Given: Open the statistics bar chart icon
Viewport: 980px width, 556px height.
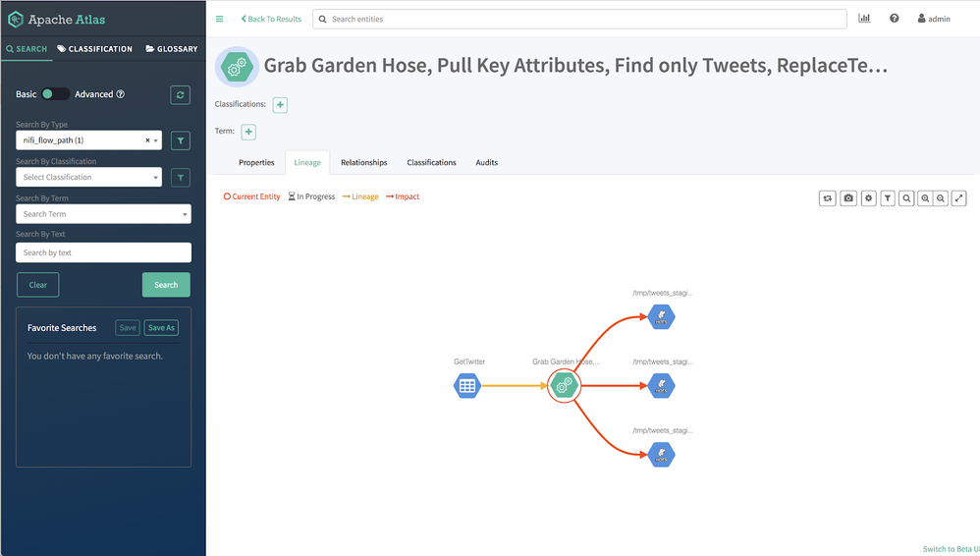Looking at the screenshot, I should pos(864,19).
